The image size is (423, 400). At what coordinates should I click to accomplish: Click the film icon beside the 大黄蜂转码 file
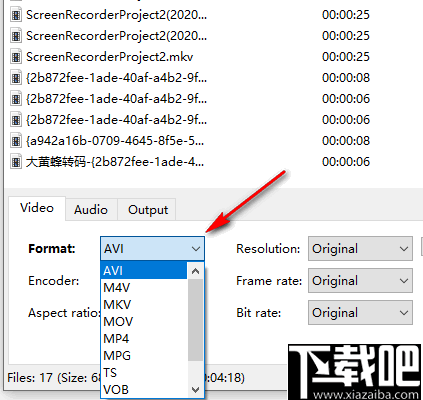16,162
